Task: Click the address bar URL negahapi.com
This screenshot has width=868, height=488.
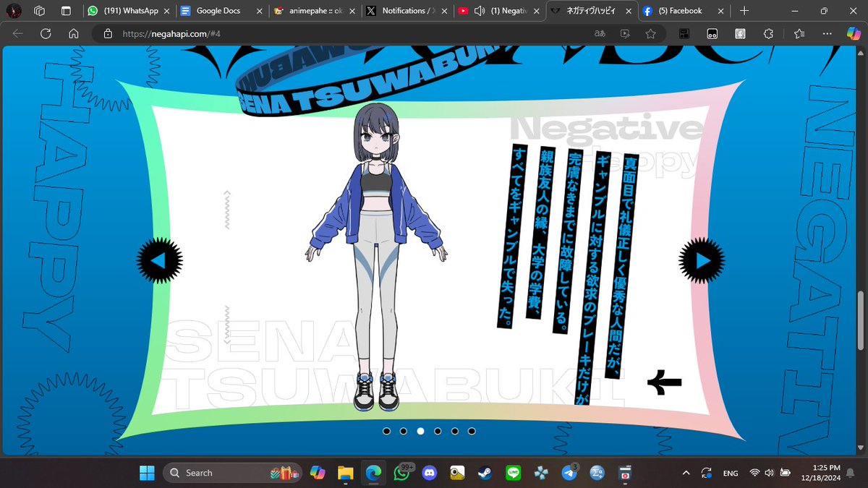Action: coord(171,33)
